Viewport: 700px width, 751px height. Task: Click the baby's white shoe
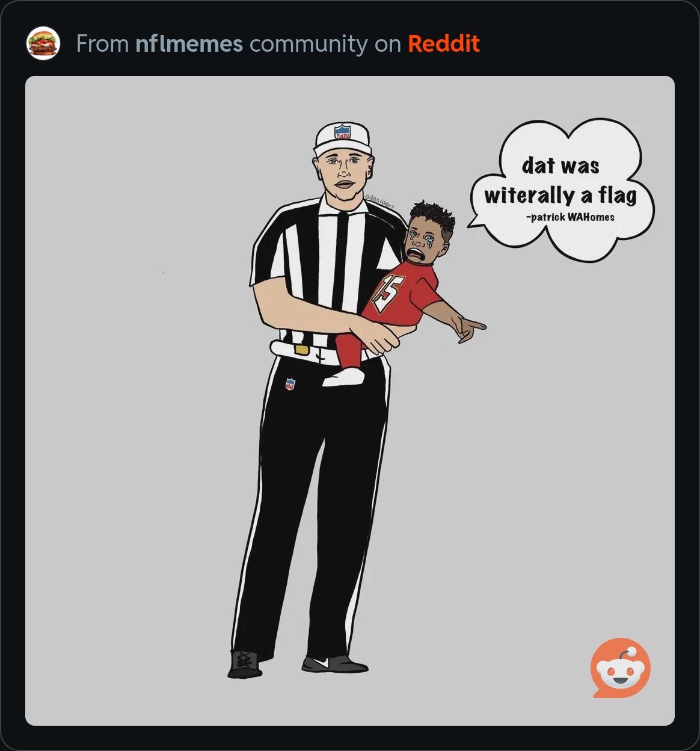click(344, 377)
